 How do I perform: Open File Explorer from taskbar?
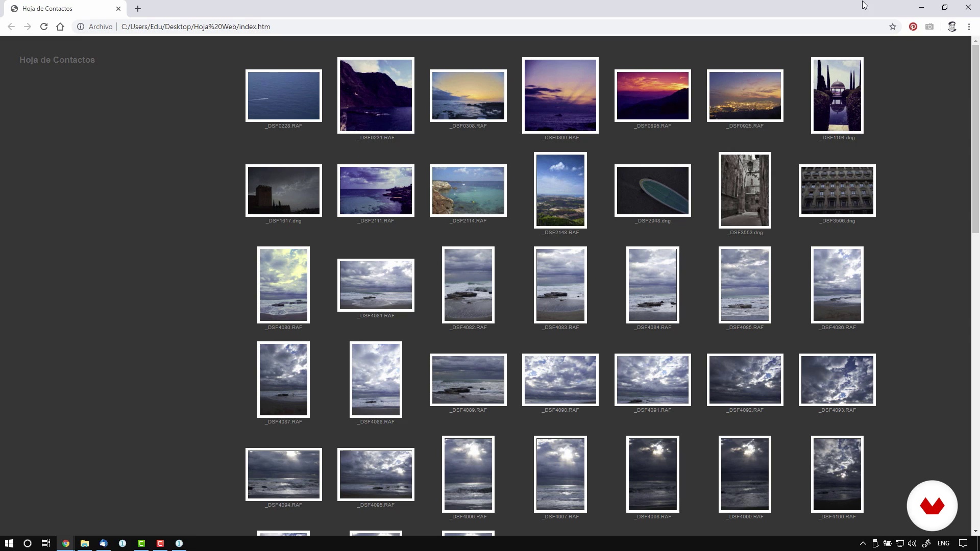(85, 543)
